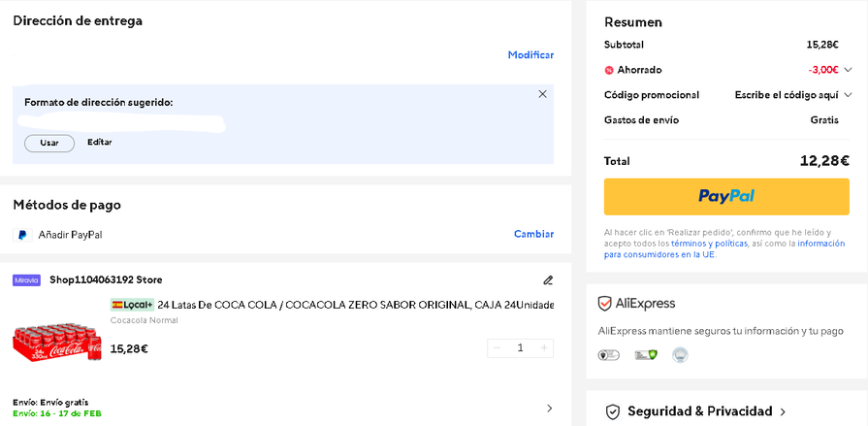Click the Seguridad & Privacidad shield icon

pos(612,411)
